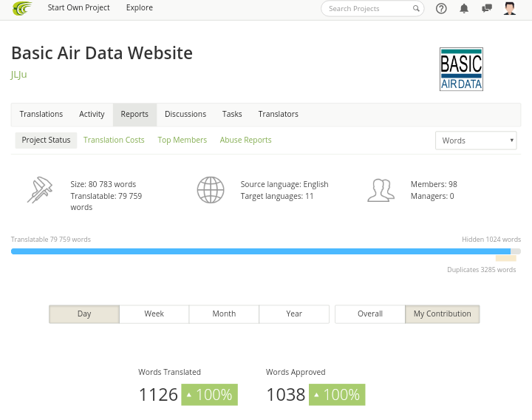
Task: Click the 'Managers: 0' text
Action: point(432,196)
